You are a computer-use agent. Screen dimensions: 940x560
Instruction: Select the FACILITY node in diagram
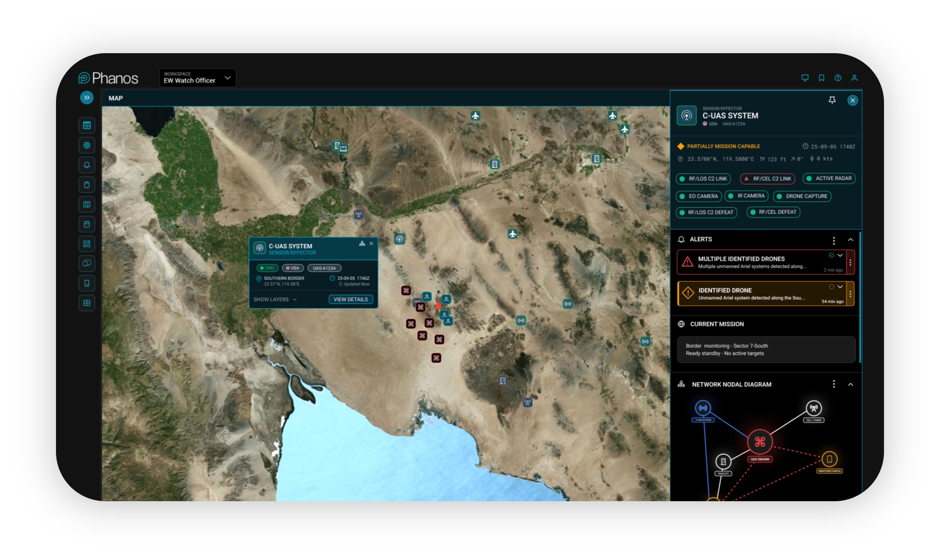point(723,462)
